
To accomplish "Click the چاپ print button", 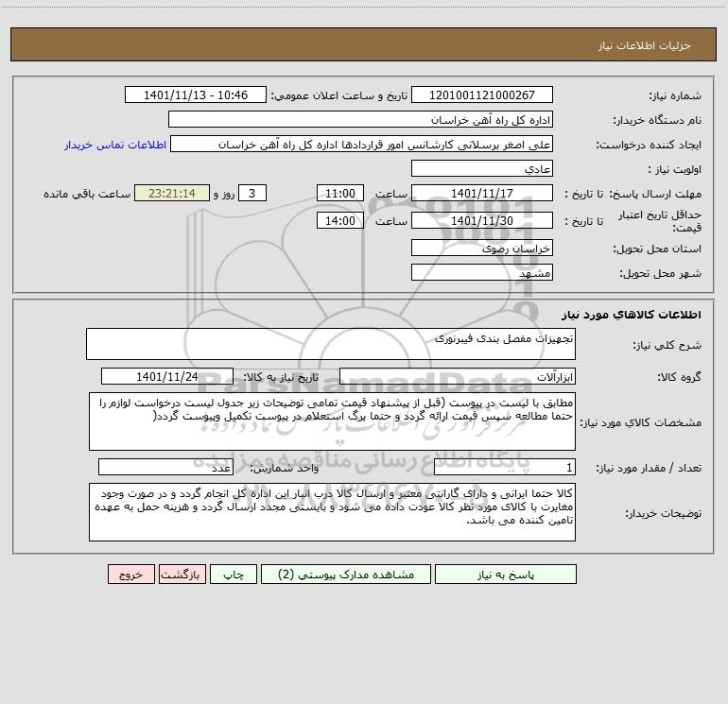I will (234, 574).
